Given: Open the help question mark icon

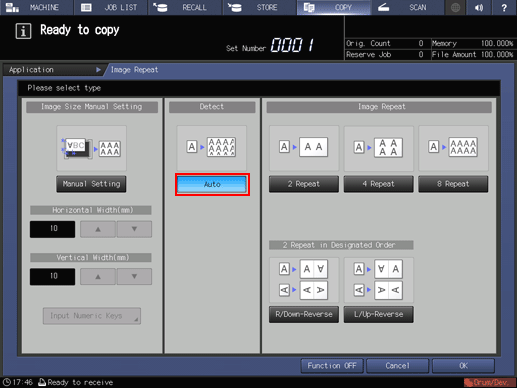Looking at the screenshot, I should tap(504, 7).
